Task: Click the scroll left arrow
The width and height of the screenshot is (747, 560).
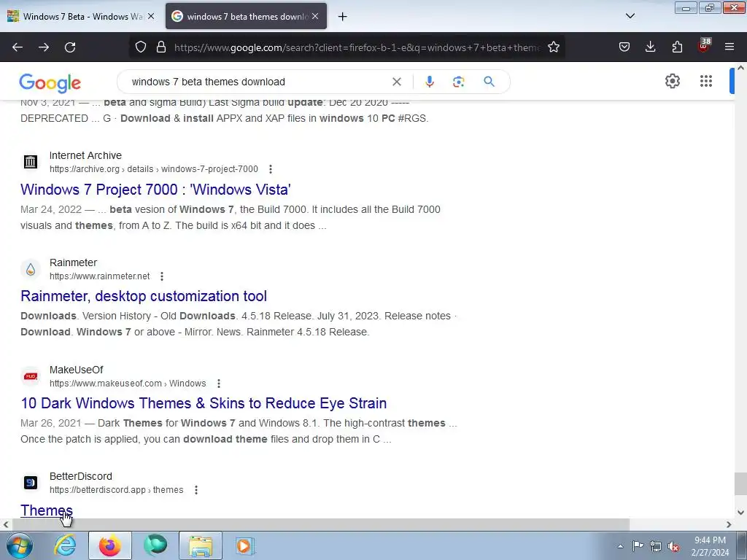Action: (6, 524)
